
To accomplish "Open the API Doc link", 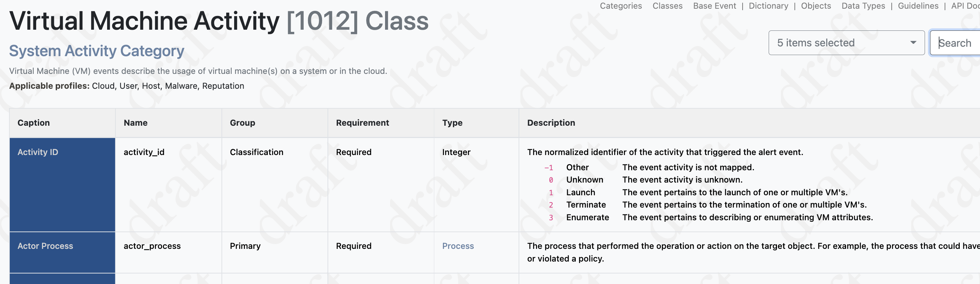I will click(x=965, y=6).
